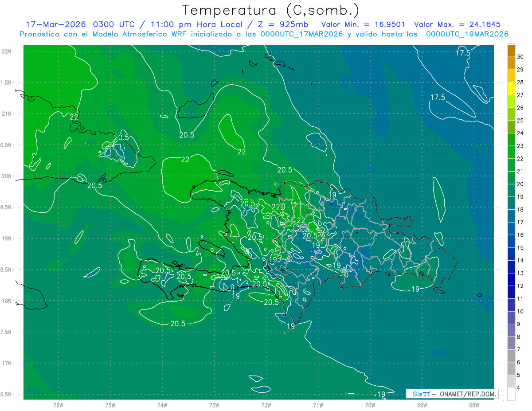The height and width of the screenshot is (411, 532).
Task: Click the "21N" latitude axis label
Action: (7, 114)
